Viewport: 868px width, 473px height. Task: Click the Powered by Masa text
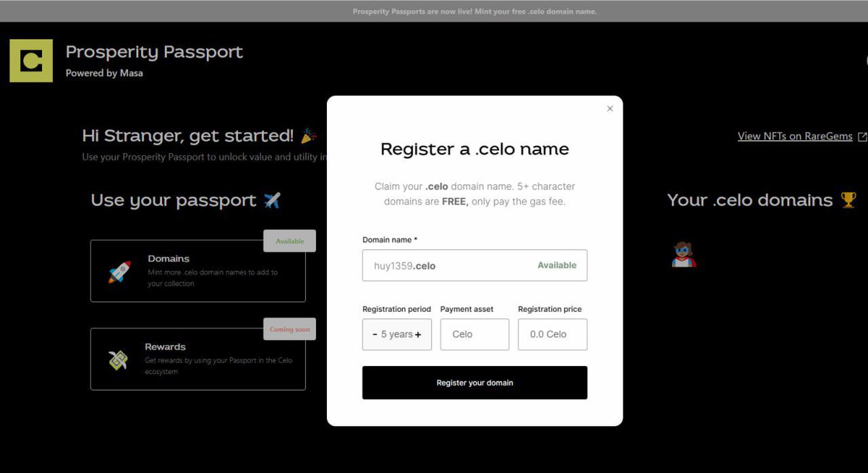click(x=104, y=73)
